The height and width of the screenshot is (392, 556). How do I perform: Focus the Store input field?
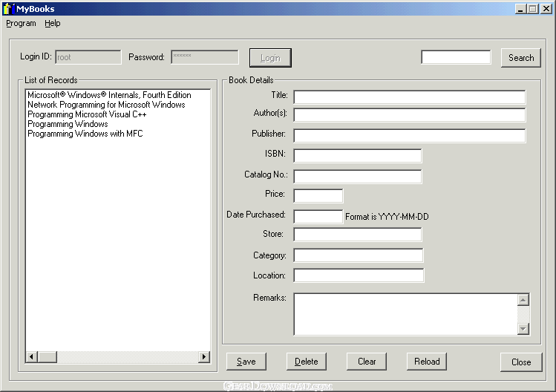pyautogui.click(x=358, y=235)
